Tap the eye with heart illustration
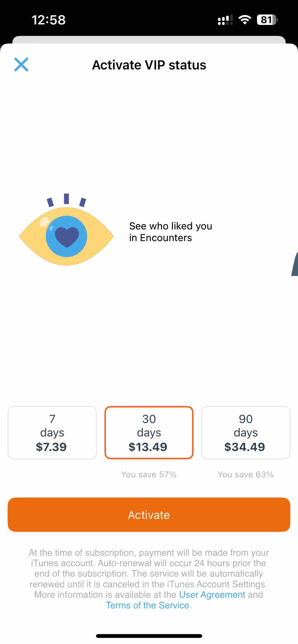This screenshot has height=644, width=298. click(66, 229)
